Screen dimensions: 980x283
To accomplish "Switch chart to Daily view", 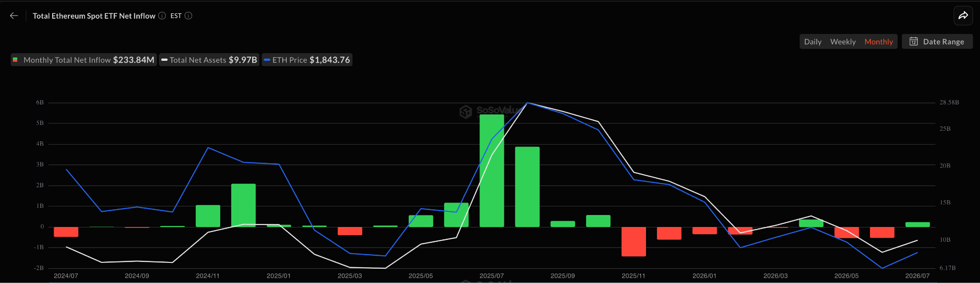I will tap(813, 42).
